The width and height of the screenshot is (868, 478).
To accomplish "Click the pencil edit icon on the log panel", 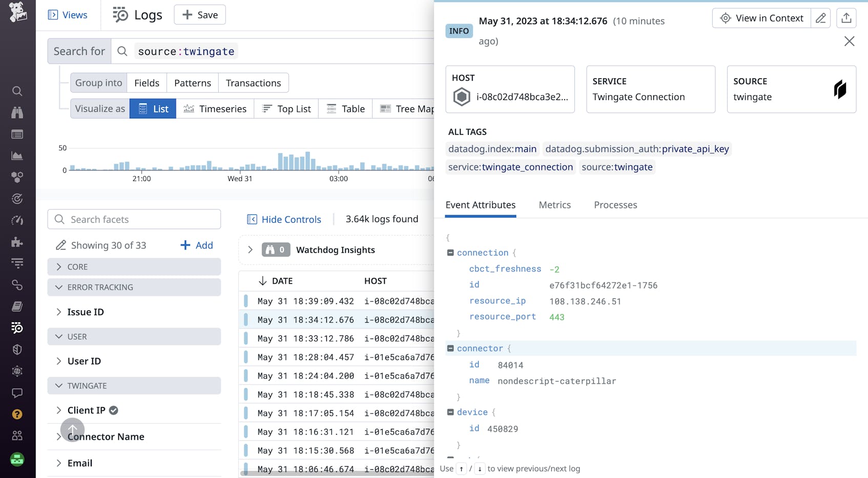I will [820, 18].
